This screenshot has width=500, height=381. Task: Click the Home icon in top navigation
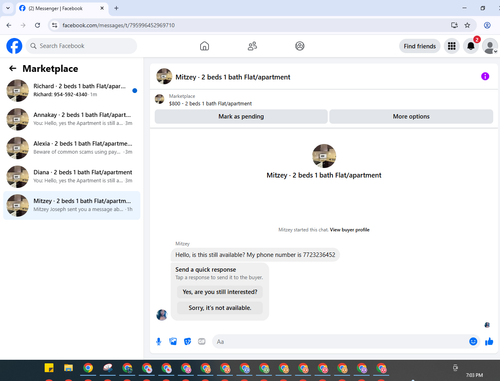(x=204, y=46)
